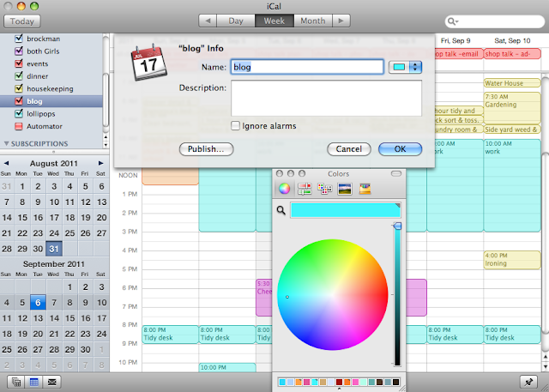Click the Today button

tap(22, 21)
